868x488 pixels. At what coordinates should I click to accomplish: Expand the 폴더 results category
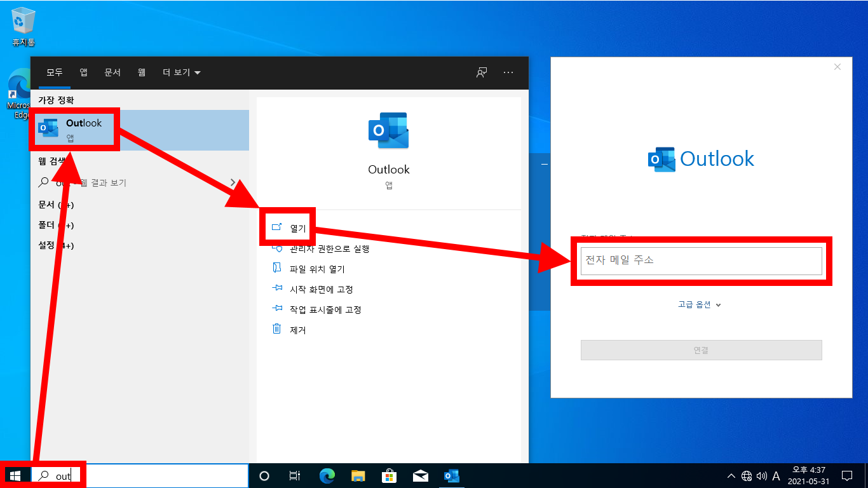coord(56,225)
